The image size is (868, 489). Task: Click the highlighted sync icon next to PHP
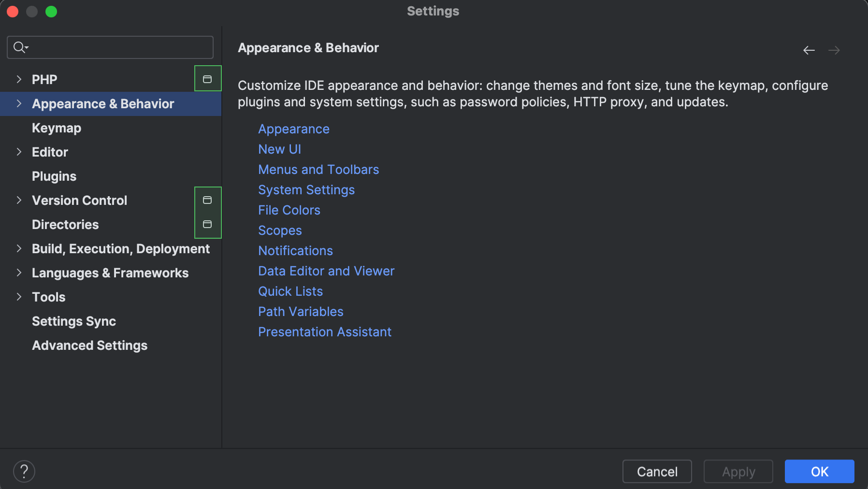(207, 78)
